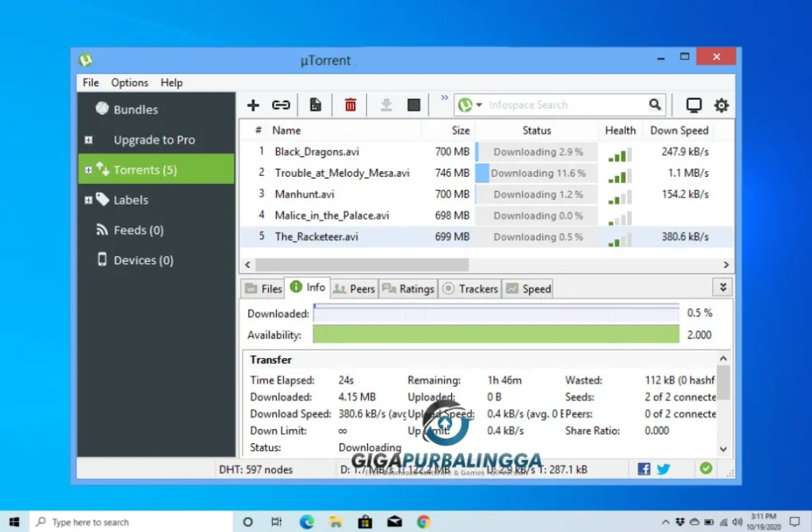
Task: Remove the selected torrent
Action: (350, 104)
